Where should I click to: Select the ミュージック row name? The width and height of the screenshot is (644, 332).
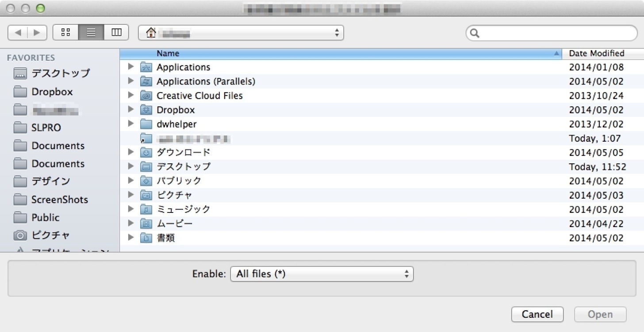point(184,209)
